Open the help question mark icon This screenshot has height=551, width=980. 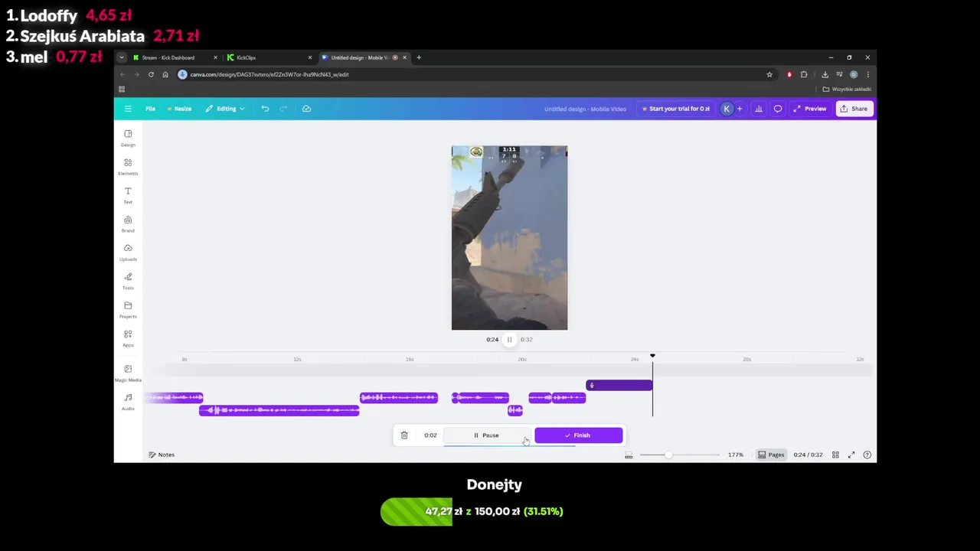point(867,455)
